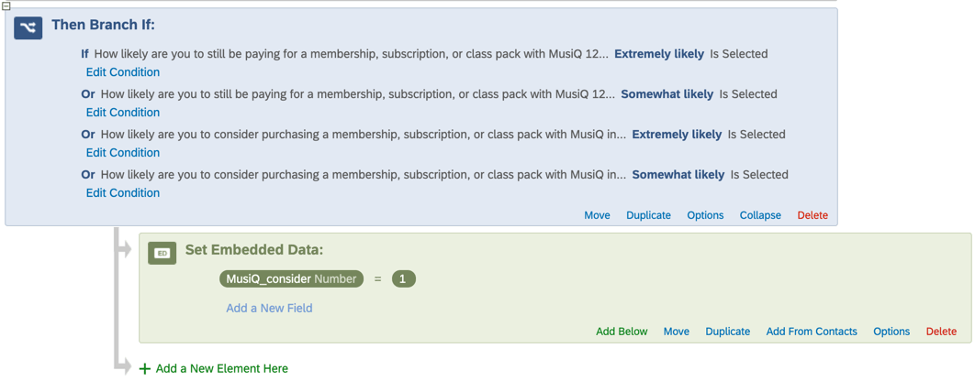
Task: Edit the first Somewhat likely condition
Action: [122, 112]
